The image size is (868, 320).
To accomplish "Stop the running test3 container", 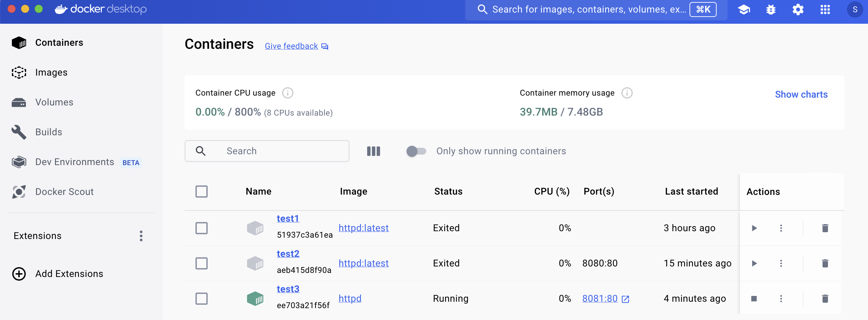I will coord(754,299).
